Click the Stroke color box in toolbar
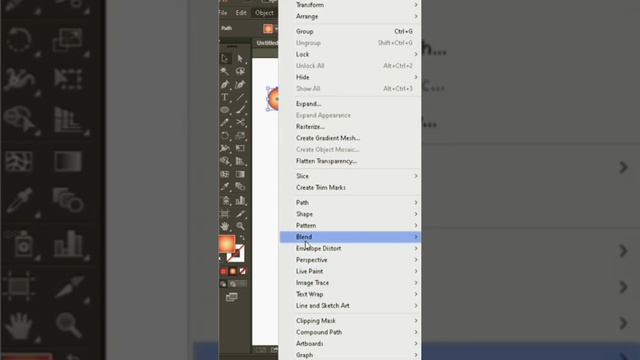 point(236,253)
